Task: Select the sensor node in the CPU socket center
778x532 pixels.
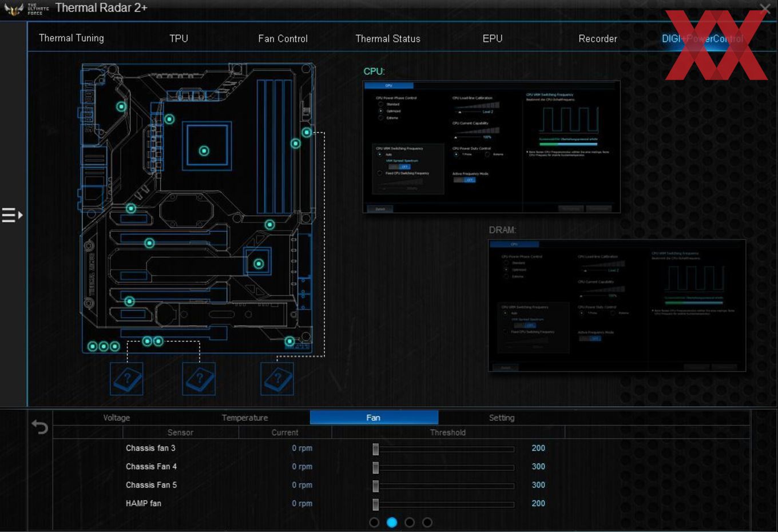Action: point(204,151)
